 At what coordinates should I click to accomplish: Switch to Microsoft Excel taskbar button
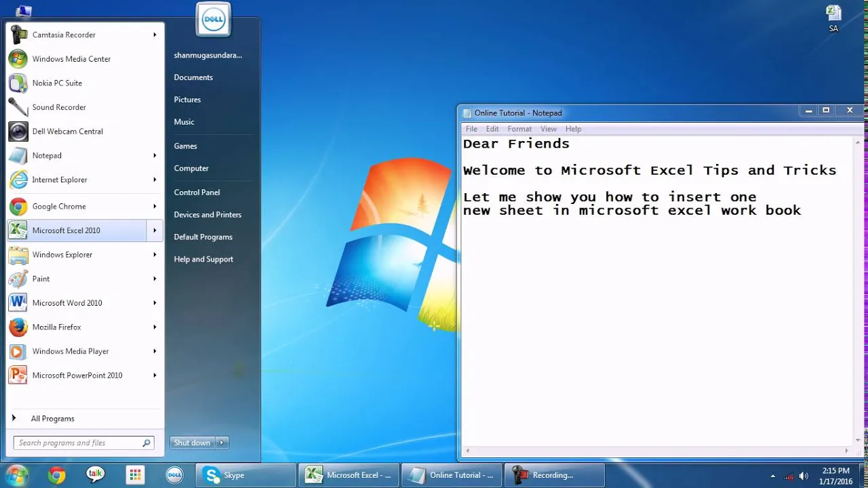point(349,475)
